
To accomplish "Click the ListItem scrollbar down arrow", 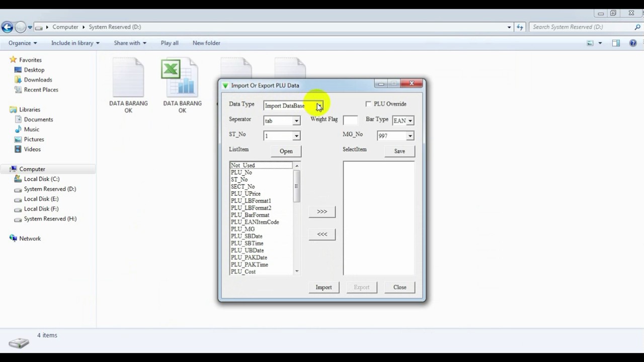I will click(297, 271).
